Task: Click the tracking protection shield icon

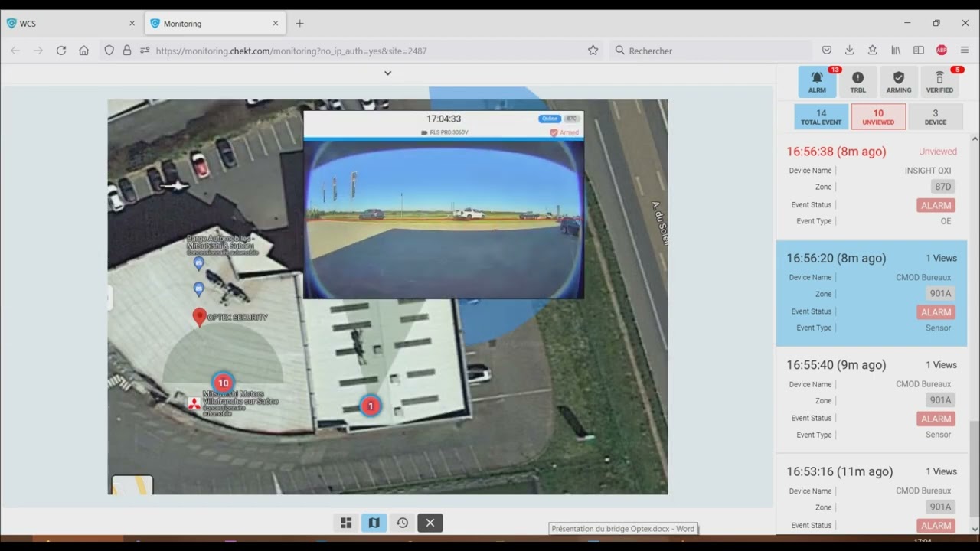Action: 109,51
